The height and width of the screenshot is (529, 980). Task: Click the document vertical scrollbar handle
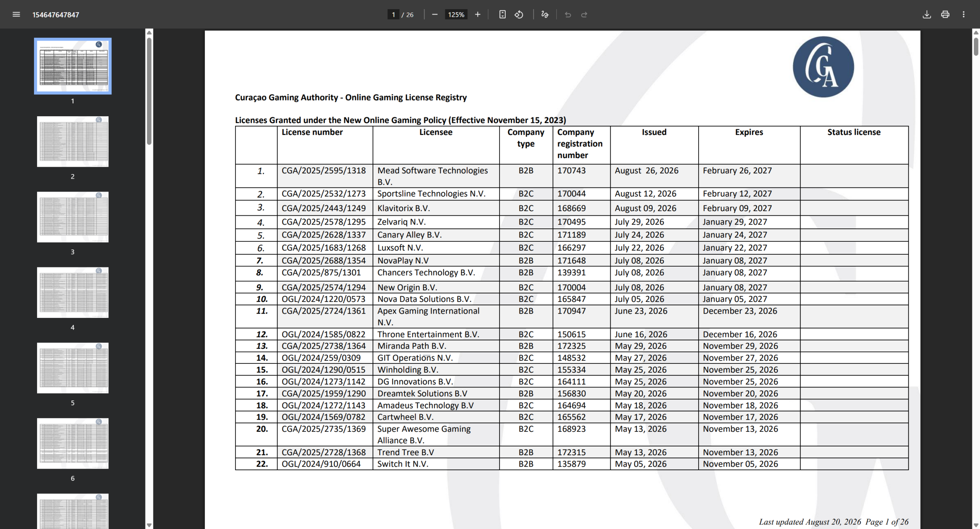[976, 47]
